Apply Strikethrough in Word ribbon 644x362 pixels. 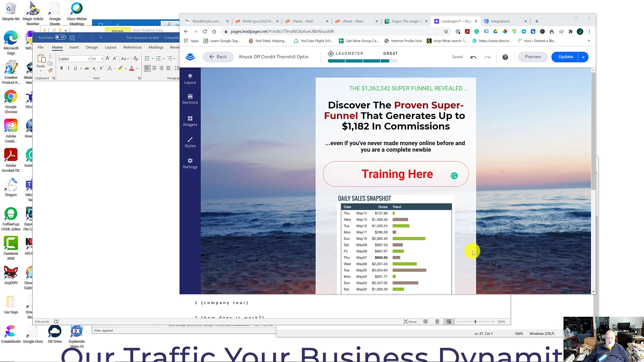87,68
